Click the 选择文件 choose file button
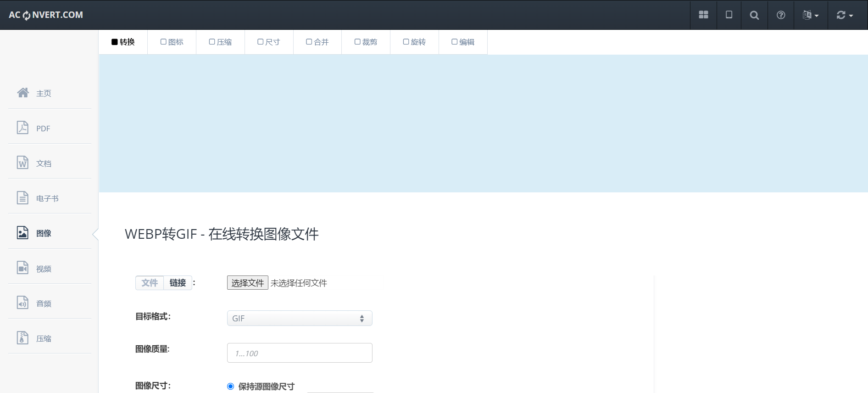This screenshot has height=393, width=868. coord(248,283)
